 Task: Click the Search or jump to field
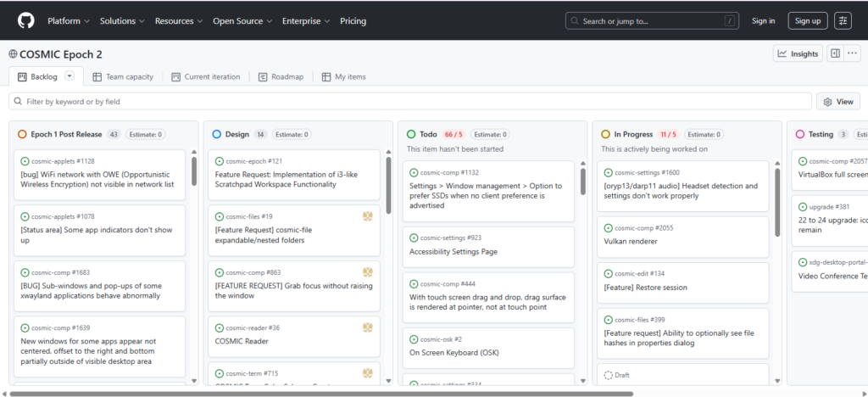[654, 21]
